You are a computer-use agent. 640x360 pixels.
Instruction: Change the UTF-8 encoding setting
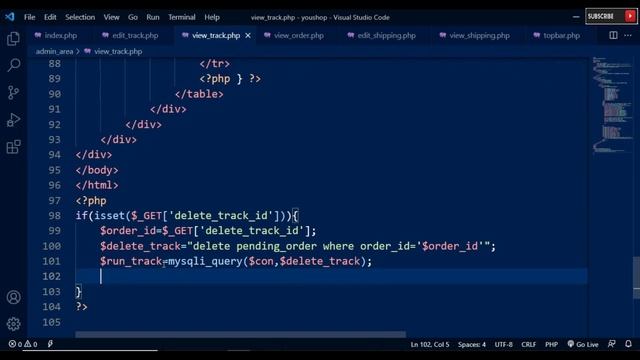pos(504,344)
